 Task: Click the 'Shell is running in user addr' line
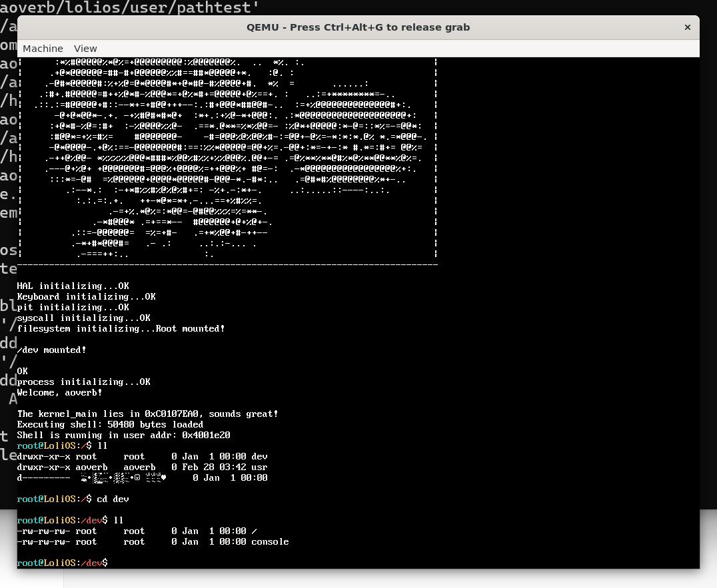point(123,436)
